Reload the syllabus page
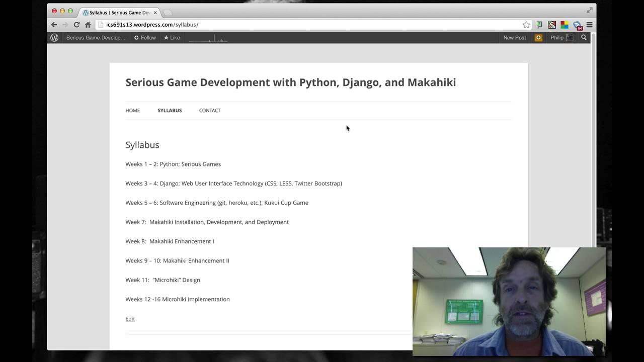 click(76, 25)
